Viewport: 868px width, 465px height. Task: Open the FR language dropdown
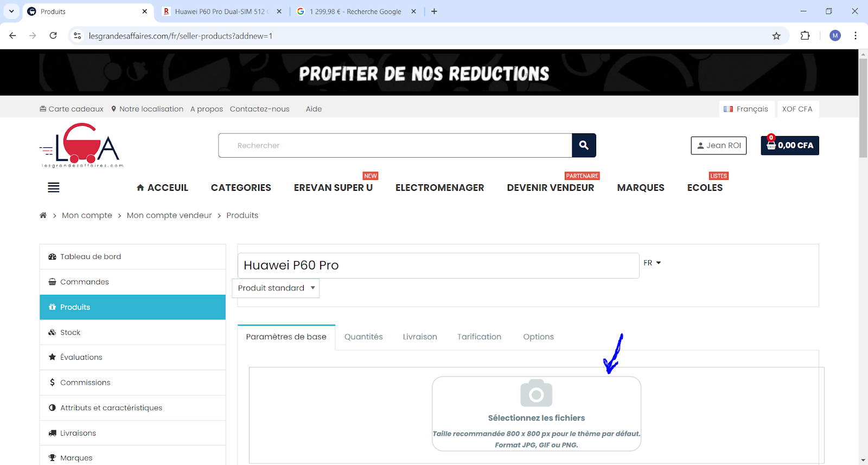[652, 263]
